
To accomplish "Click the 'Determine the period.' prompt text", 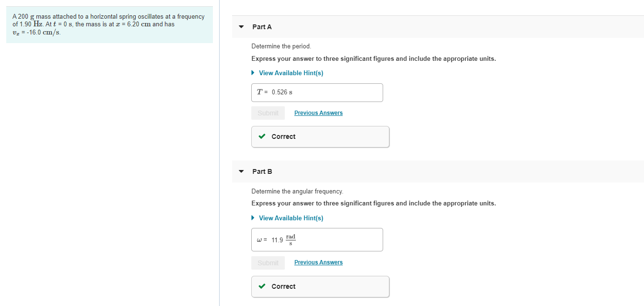I will pyautogui.click(x=281, y=46).
